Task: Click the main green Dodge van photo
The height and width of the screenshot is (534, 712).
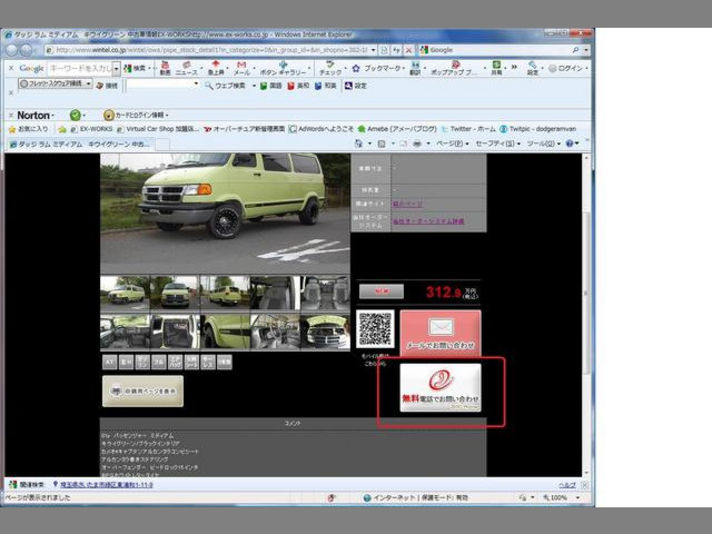Action: [x=225, y=213]
